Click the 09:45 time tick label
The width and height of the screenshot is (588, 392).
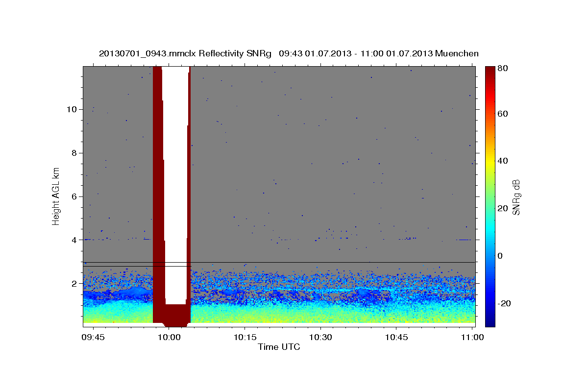pyautogui.click(x=93, y=337)
